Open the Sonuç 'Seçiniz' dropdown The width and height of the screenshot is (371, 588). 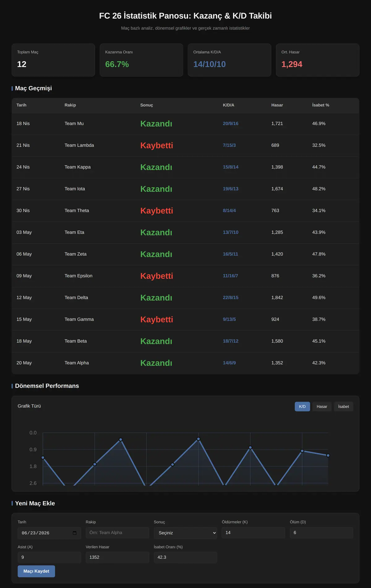[185, 533]
